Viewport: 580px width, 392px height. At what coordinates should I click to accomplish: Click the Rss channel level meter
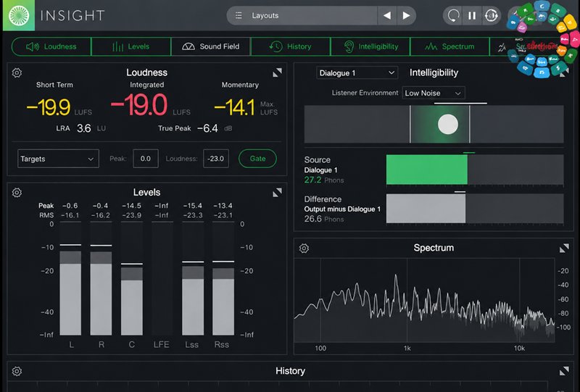[223, 278]
